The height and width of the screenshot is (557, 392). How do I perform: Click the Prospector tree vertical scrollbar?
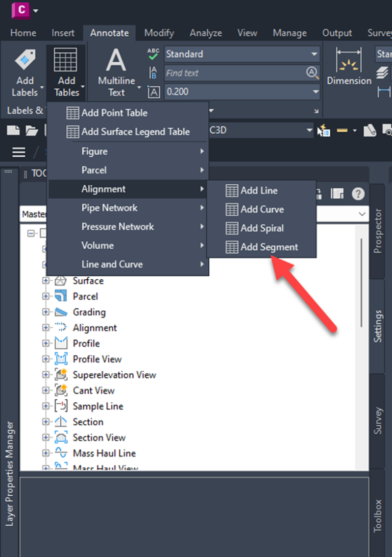click(361, 283)
